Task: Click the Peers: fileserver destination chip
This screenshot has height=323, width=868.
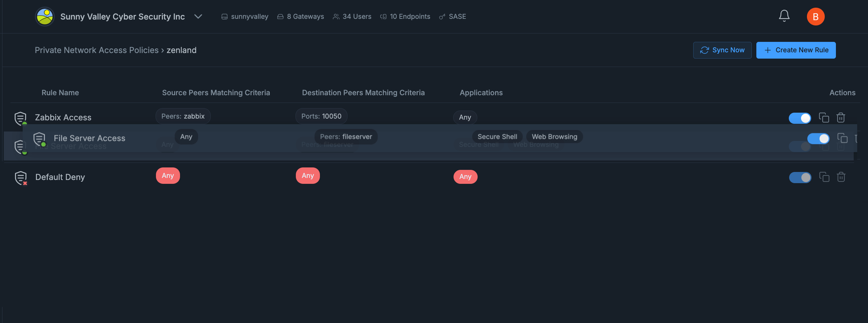Action: (x=346, y=136)
